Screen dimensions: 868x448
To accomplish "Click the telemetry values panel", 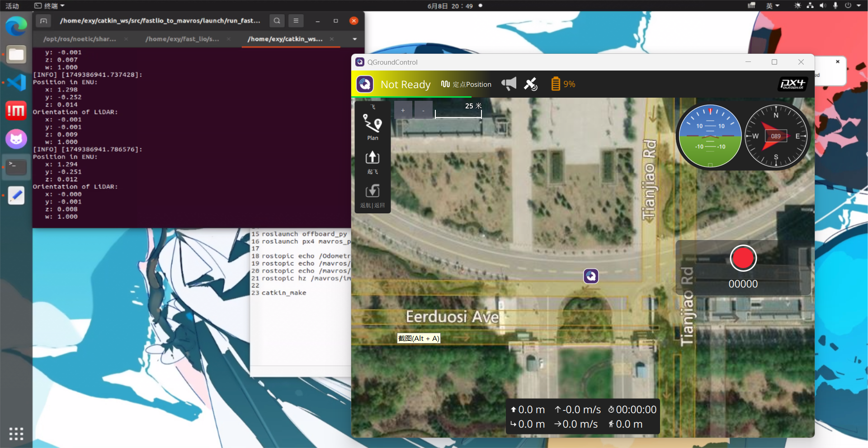I will [583, 417].
